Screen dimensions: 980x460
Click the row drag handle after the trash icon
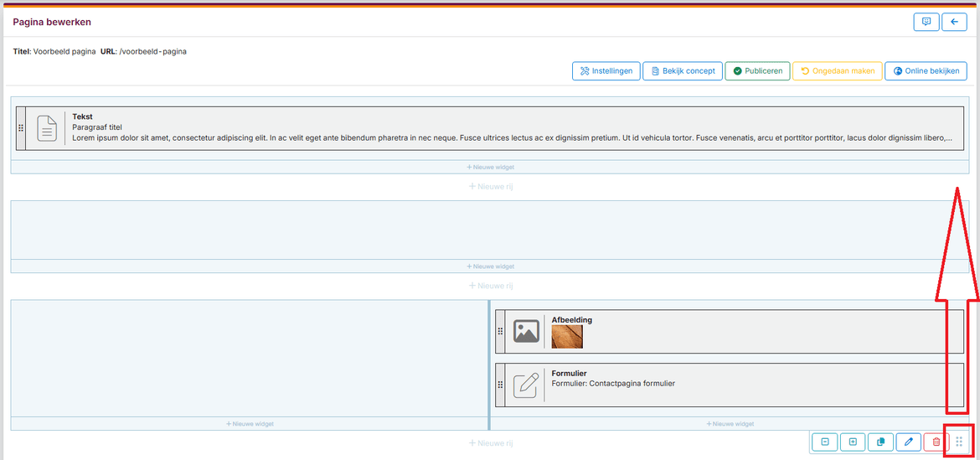960,442
